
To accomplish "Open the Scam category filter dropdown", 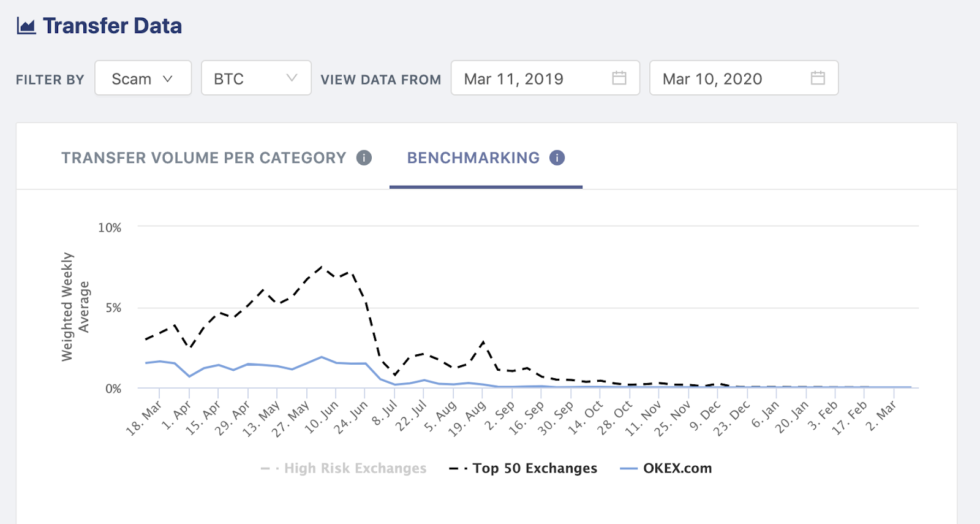I will 143,78.
